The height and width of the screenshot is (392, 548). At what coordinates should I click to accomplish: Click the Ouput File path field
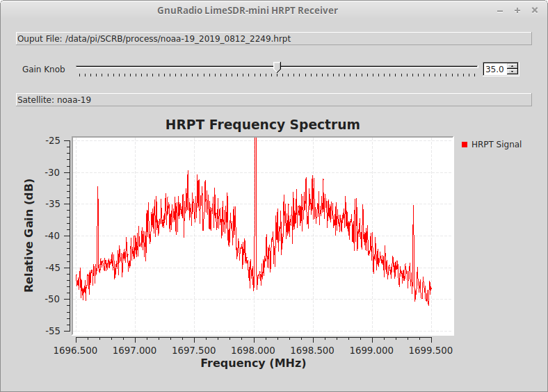pyautogui.click(x=273, y=39)
